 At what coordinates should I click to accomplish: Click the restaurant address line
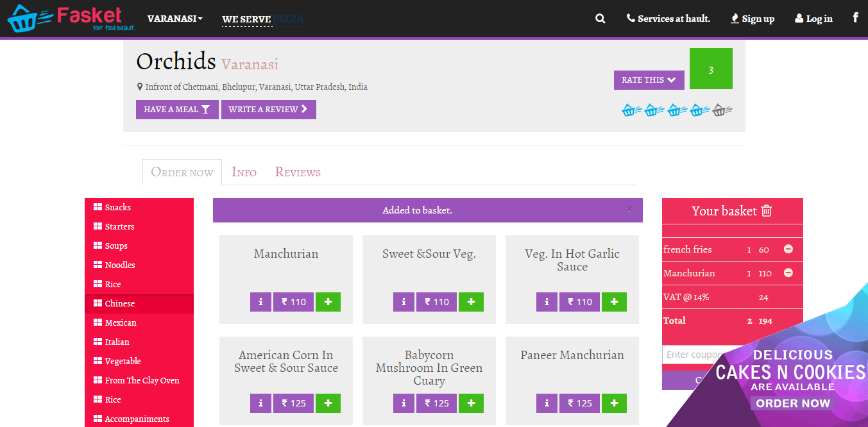(252, 87)
